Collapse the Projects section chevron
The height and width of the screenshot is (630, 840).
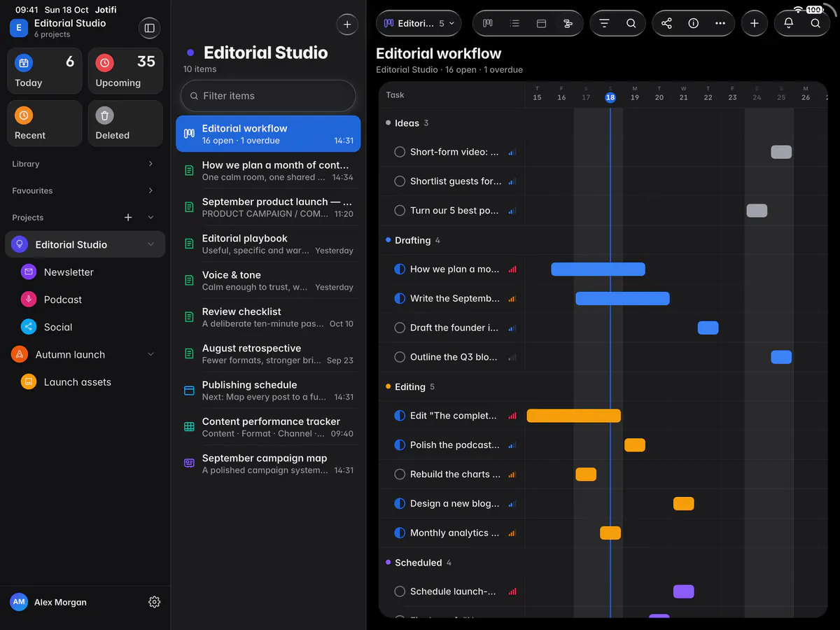[150, 218]
